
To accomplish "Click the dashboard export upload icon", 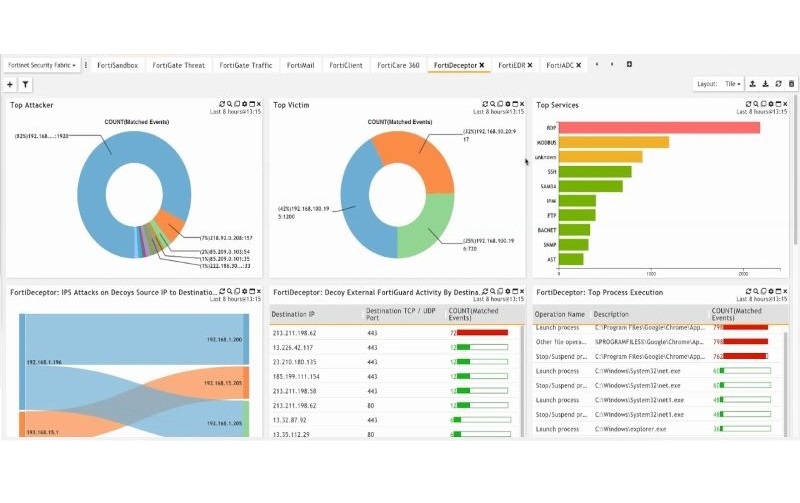I will click(x=752, y=84).
